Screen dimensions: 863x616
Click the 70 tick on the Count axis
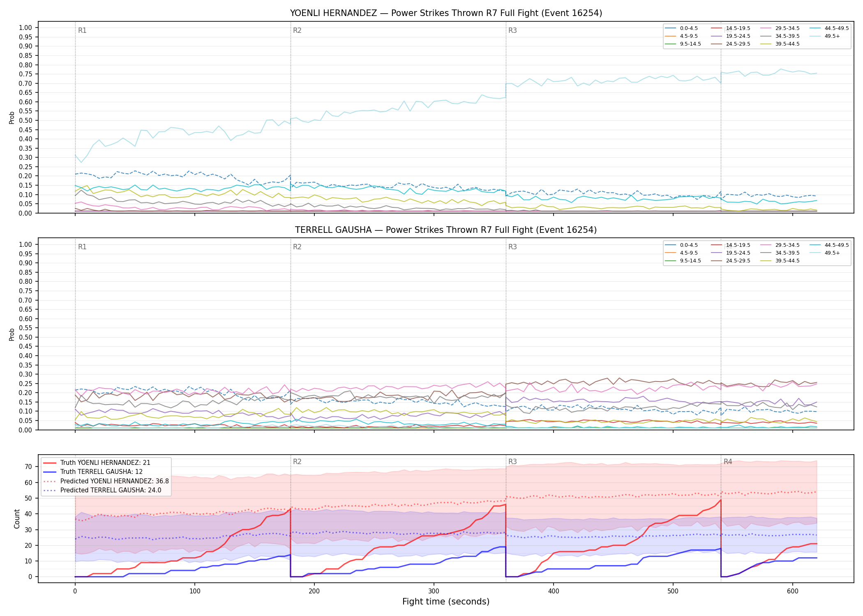pos(28,467)
